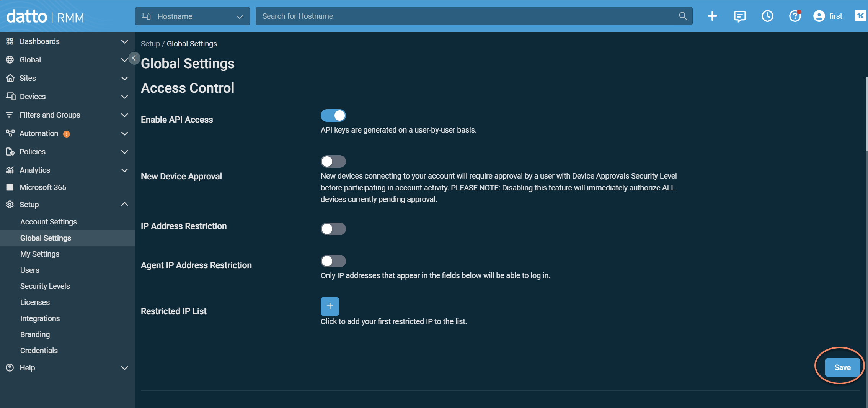Viewport: 868px width, 408px height.
Task: Go to Security Levels in the sidebar
Action: (x=45, y=286)
